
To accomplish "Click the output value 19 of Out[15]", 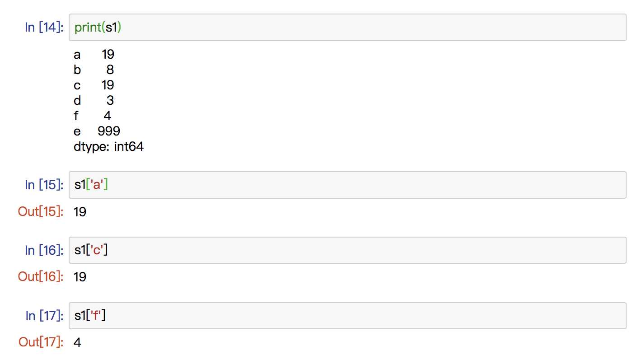I will [80, 211].
